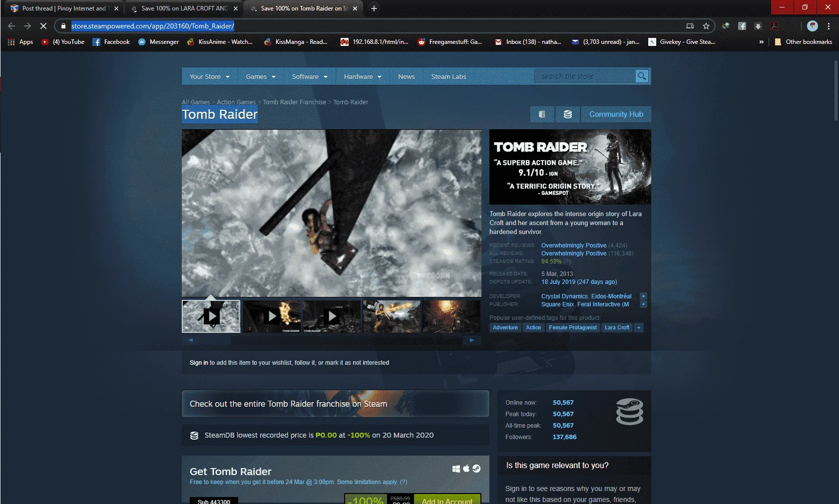
Task: Select the first video thumbnail
Action: coord(211,316)
